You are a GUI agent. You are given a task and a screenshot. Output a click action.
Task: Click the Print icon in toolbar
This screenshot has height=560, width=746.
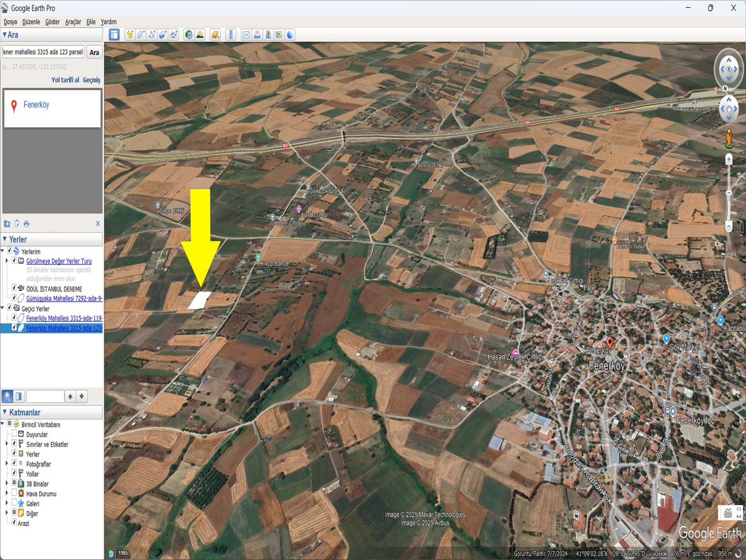tap(257, 34)
